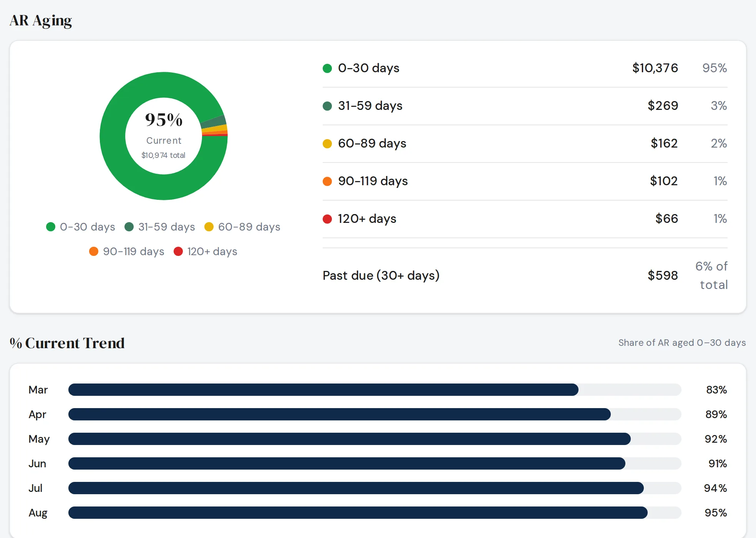The width and height of the screenshot is (756, 538).
Task: Click the 83% value for Mar
Action: pyautogui.click(x=716, y=390)
